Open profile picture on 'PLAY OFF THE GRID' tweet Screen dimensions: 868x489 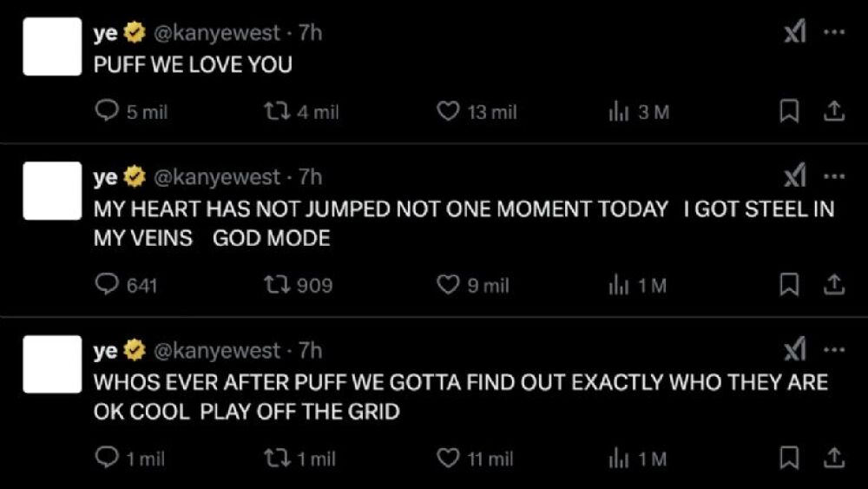(x=52, y=364)
